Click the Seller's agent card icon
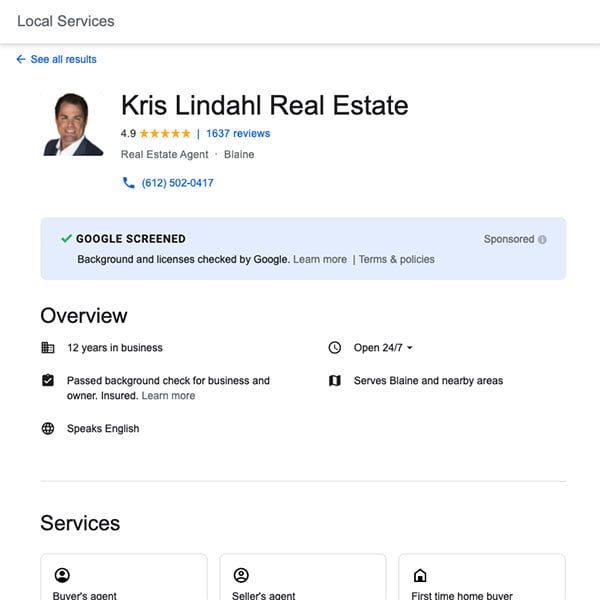Image resolution: width=600 pixels, height=600 pixels. (x=241, y=575)
